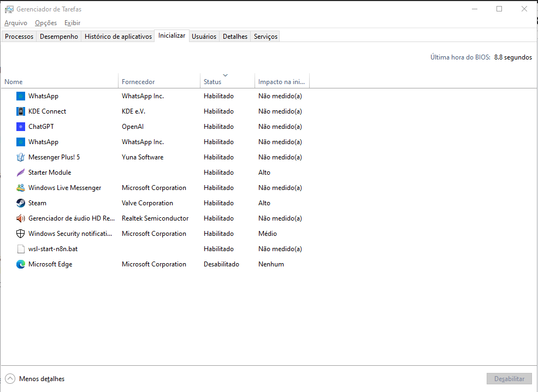Sort by Impacto na inicialização column

coord(282,82)
